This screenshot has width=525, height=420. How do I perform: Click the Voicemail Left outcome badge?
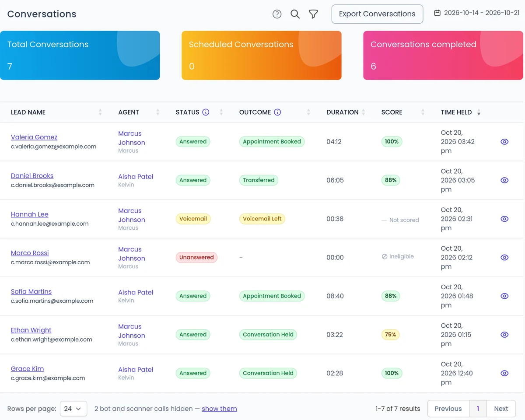click(x=262, y=219)
